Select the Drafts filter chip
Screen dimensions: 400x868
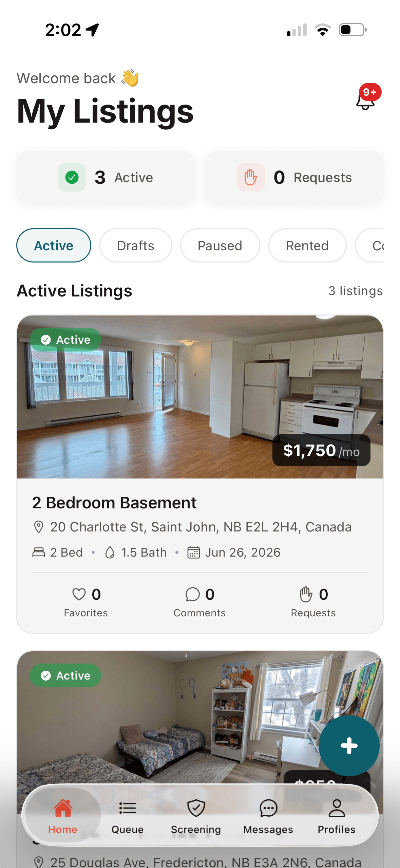136,245
